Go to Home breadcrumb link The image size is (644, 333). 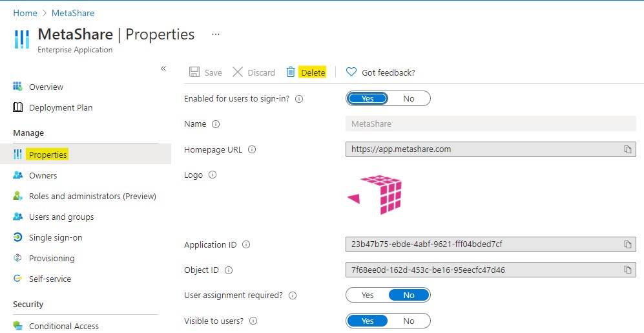point(25,13)
